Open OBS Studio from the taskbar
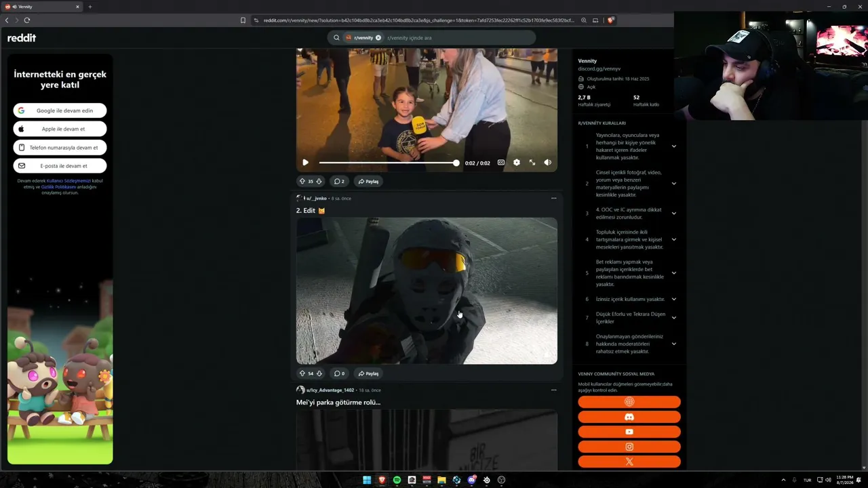 point(501,480)
